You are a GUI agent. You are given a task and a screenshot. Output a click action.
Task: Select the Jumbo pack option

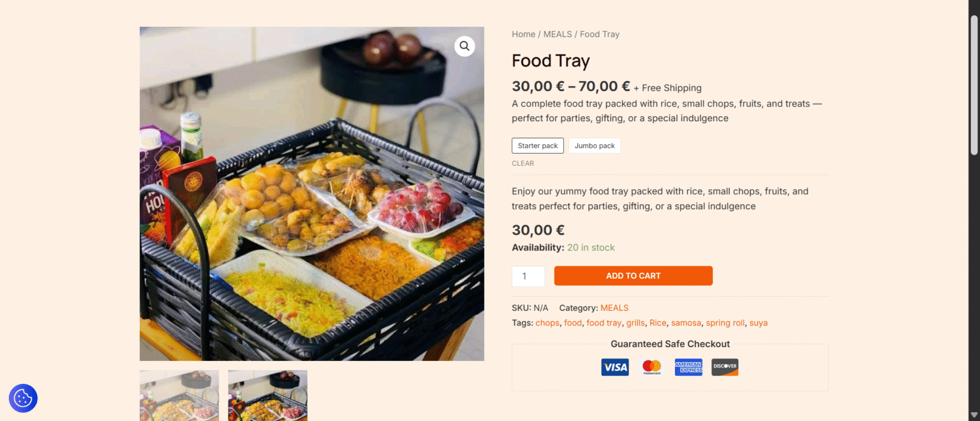pos(594,145)
